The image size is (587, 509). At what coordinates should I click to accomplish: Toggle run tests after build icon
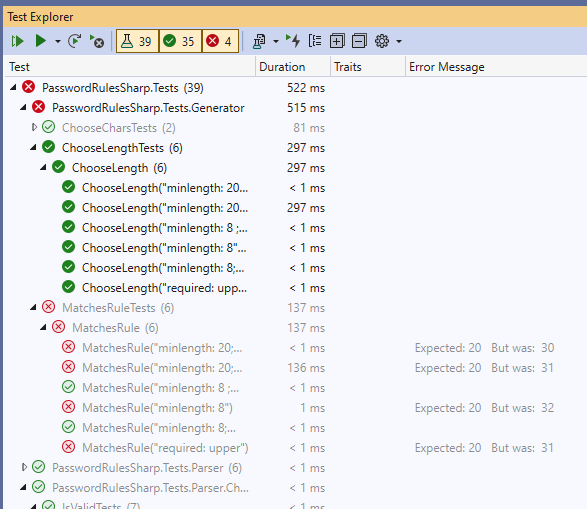[x=293, y=41]
